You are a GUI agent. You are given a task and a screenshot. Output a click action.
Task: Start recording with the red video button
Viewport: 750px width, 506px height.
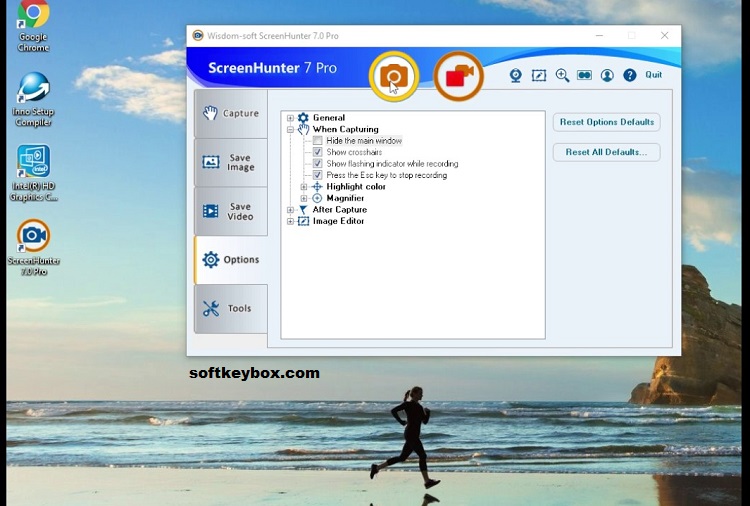[459, 77]
